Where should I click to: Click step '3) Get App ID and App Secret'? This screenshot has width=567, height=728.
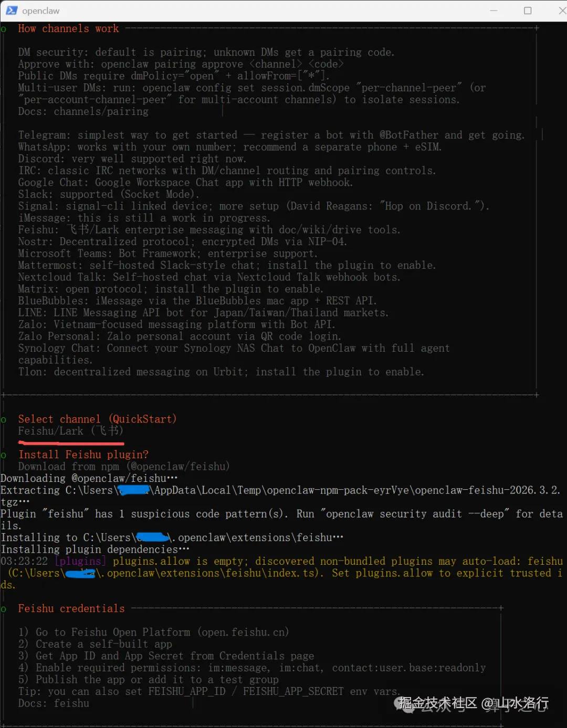click(x=166, y=656)
